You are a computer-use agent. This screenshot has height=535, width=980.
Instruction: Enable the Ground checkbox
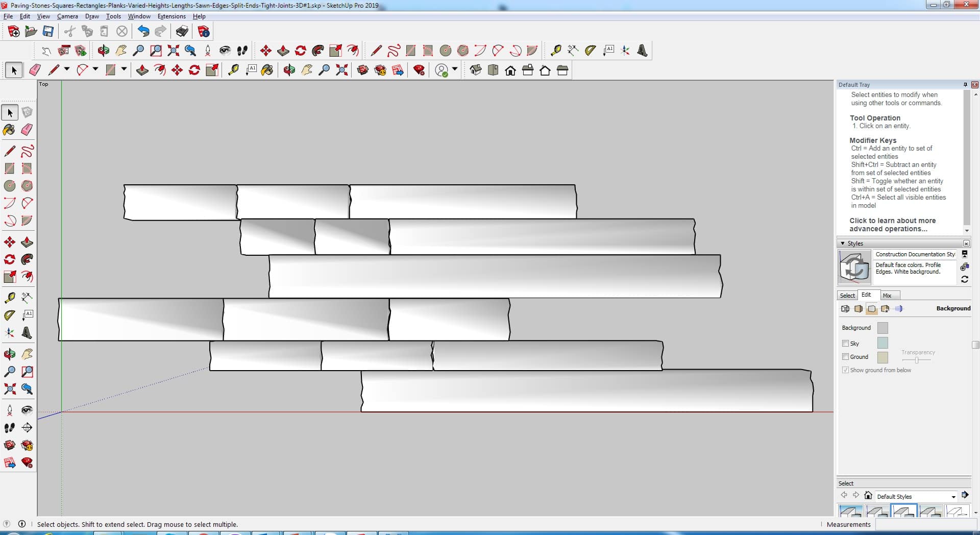click(x=845, y=357)
